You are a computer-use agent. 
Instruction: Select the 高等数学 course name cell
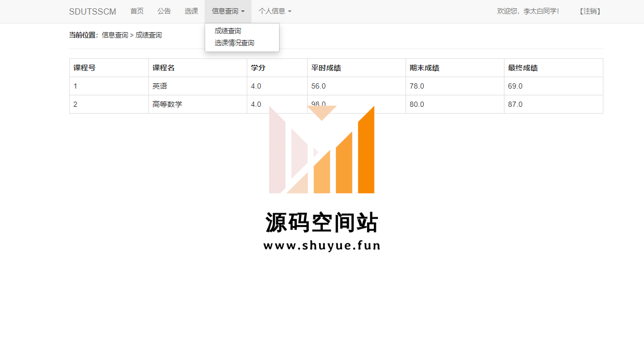pos(198,104)
